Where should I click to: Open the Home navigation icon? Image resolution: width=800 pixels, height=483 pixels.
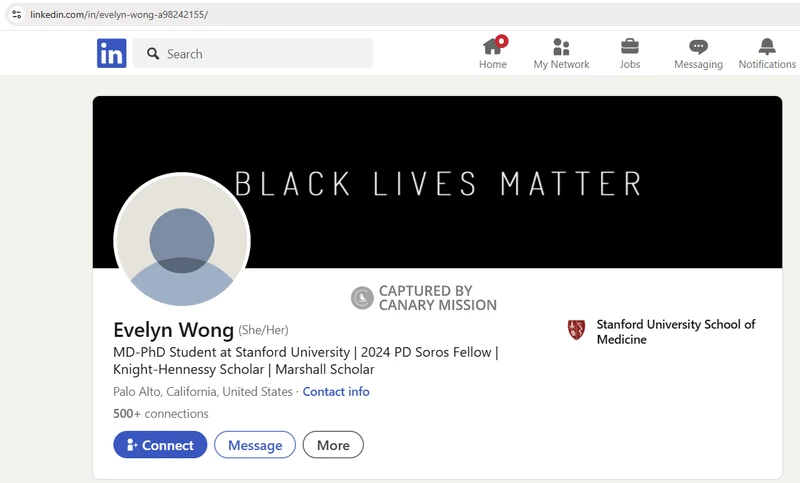click(x=492, y=46)
